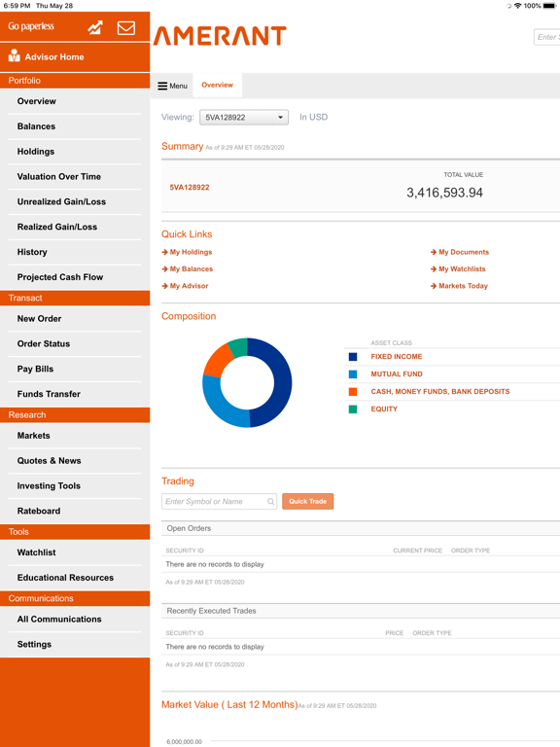Click the arrow icon beside My Holdings

pos(164,252)
